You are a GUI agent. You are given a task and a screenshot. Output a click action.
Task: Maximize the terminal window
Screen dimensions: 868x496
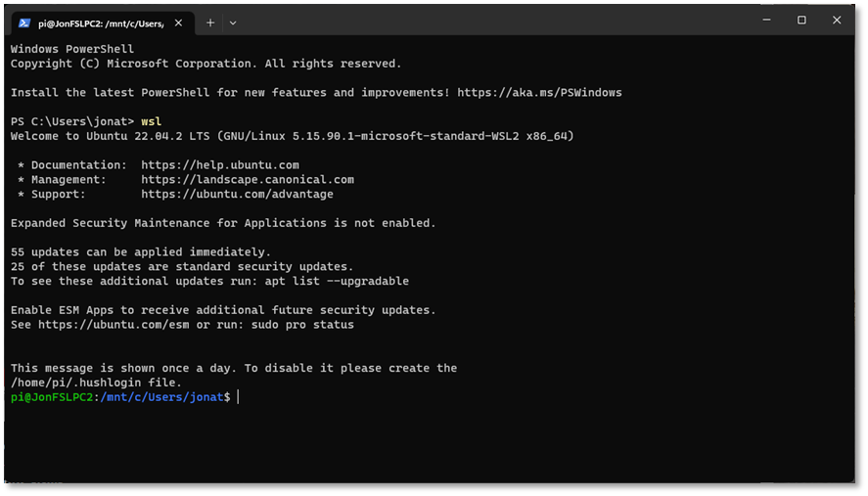[801, 20]
